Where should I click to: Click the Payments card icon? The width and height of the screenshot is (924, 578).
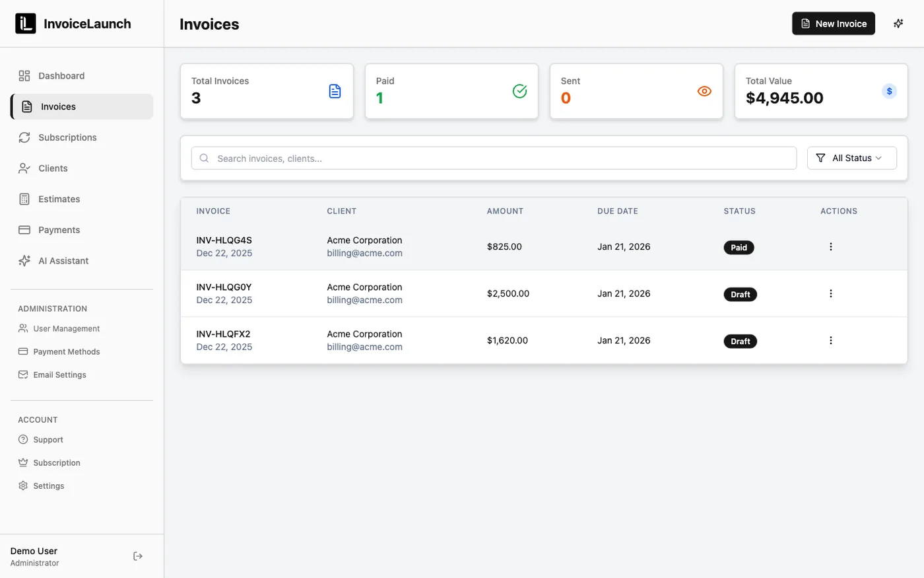(24, 230)
